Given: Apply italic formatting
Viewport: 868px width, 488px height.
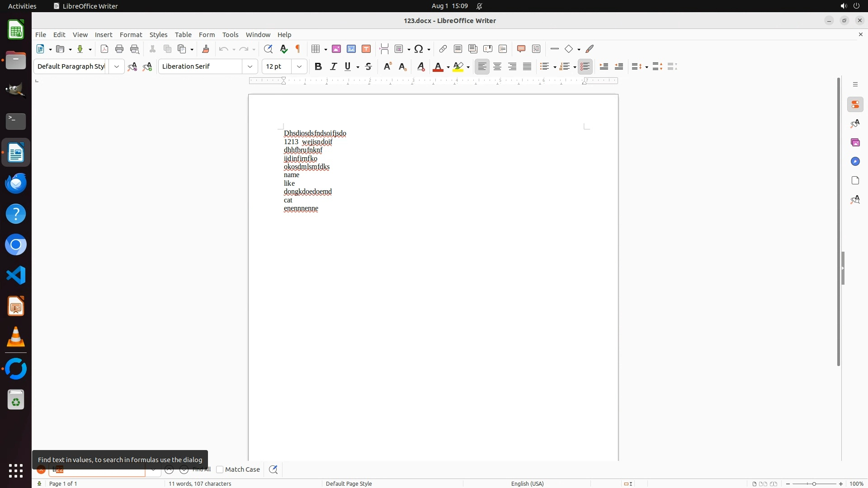Looking at the screenshot, I should point(334,66).
